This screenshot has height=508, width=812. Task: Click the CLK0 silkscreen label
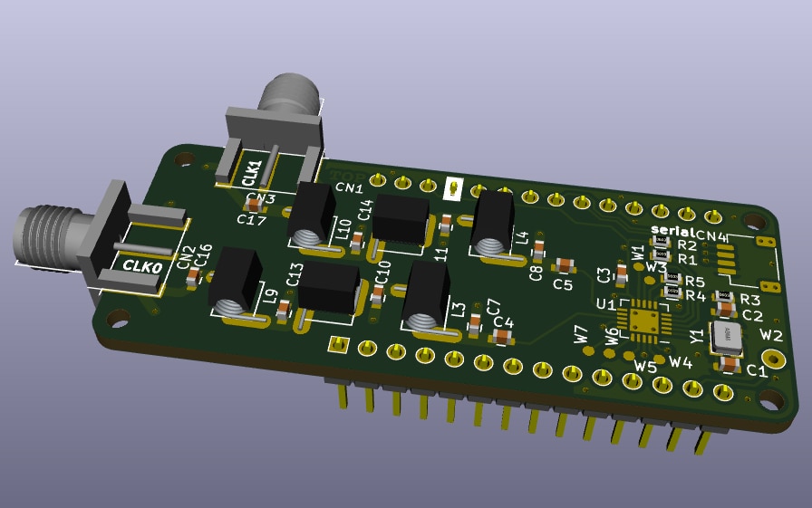click(142, 267)
